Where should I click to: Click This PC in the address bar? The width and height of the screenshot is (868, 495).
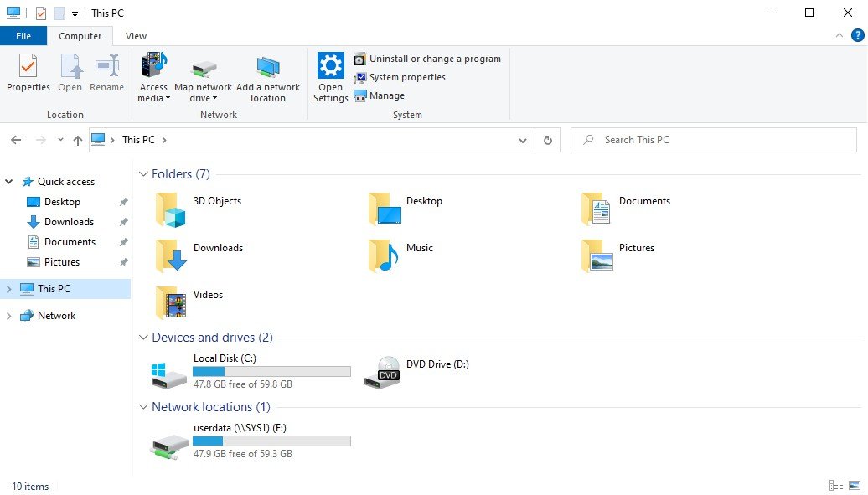point(138,140)
